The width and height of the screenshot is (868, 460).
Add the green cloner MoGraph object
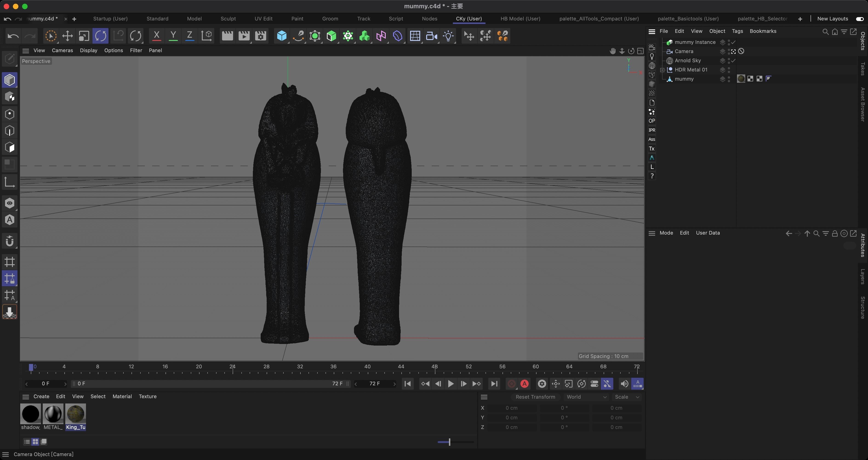point(365,36)
